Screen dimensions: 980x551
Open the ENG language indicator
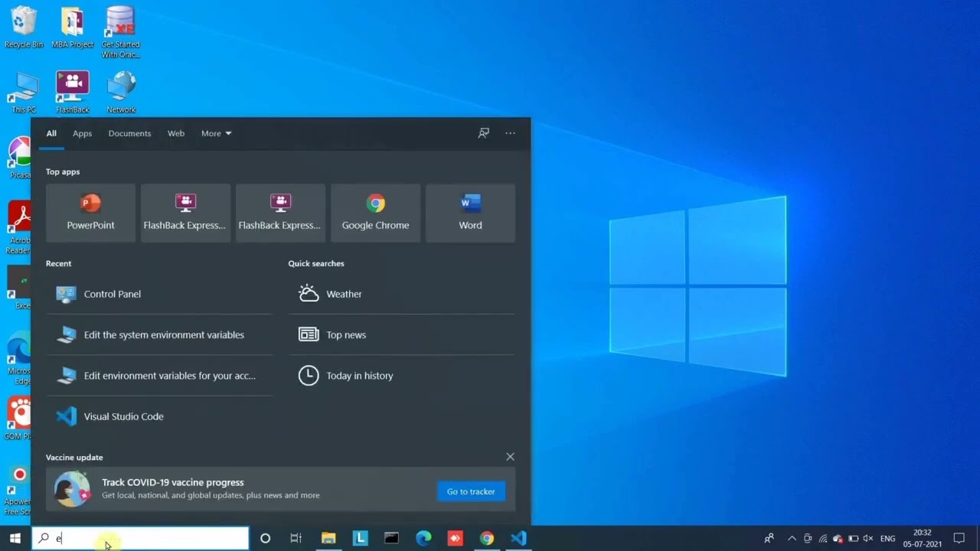[887, 538]
